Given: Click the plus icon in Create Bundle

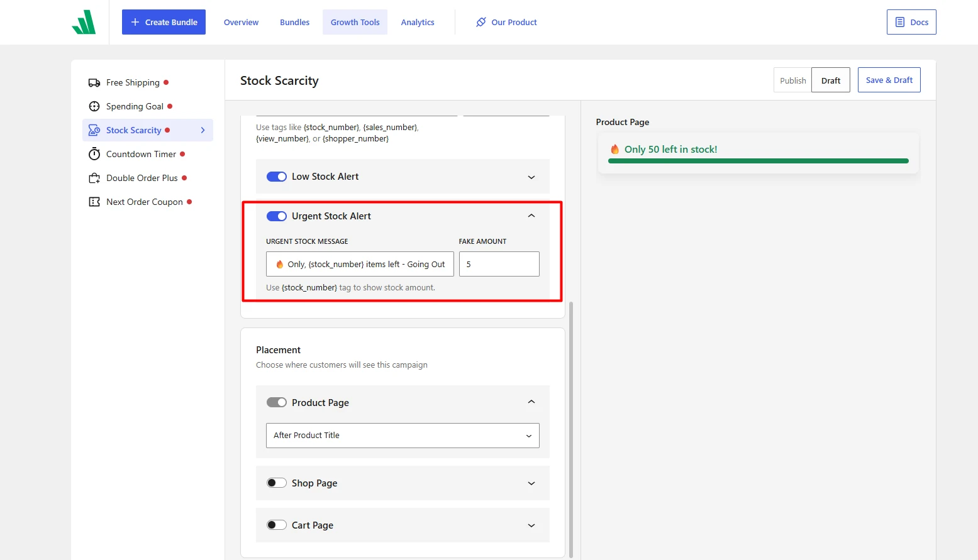Looking at the screenshot, I should coord(135,22).
